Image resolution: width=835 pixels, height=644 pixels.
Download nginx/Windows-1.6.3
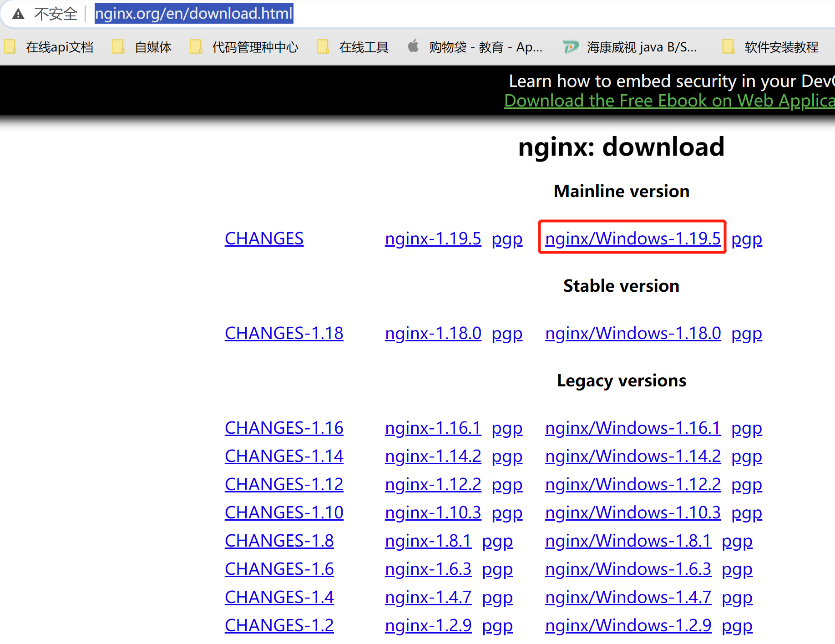[x=628, y=569]
